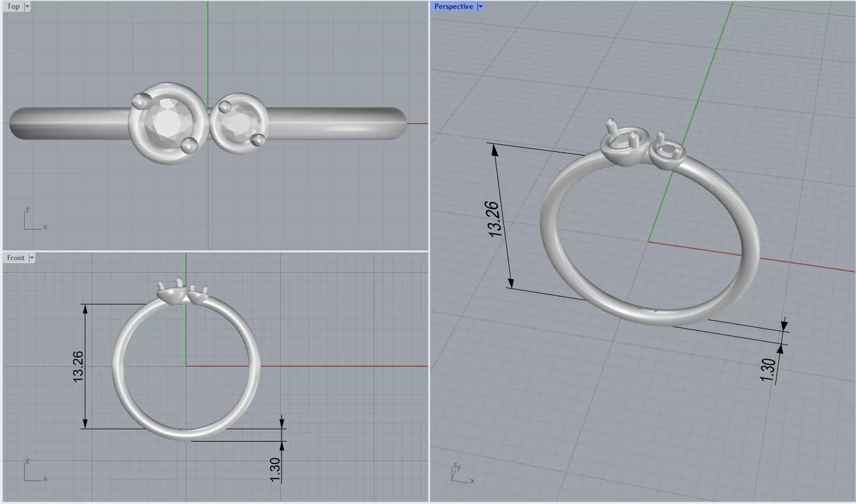Open the Perspective viewport dropdown arrow
The image size is (856, 504).
480,6
